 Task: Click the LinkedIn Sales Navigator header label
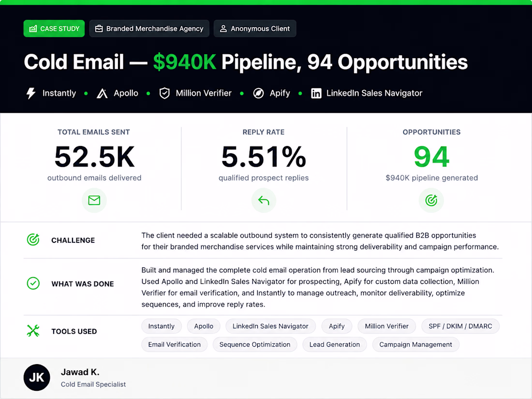(374, 93)
